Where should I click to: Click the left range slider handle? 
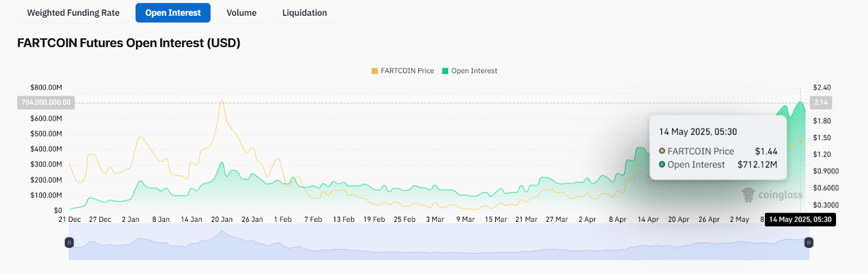click(x=69, y=243)
